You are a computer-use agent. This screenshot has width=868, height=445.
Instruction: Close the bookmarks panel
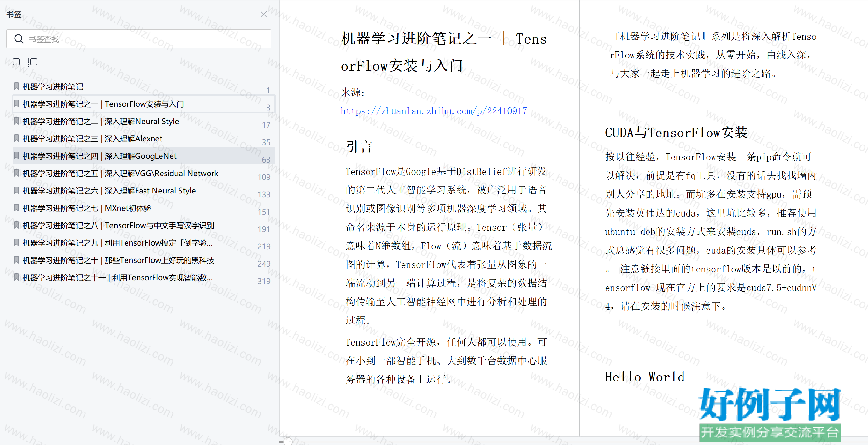point(263,14)
